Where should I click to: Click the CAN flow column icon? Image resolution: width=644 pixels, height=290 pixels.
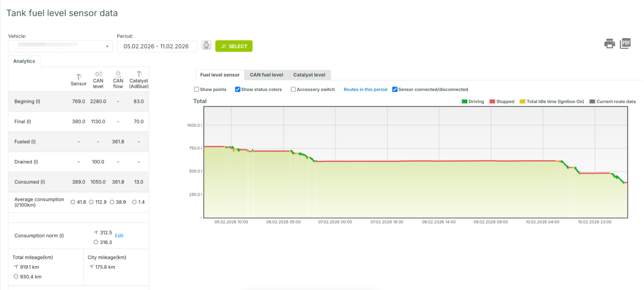[x=118, y=74]
